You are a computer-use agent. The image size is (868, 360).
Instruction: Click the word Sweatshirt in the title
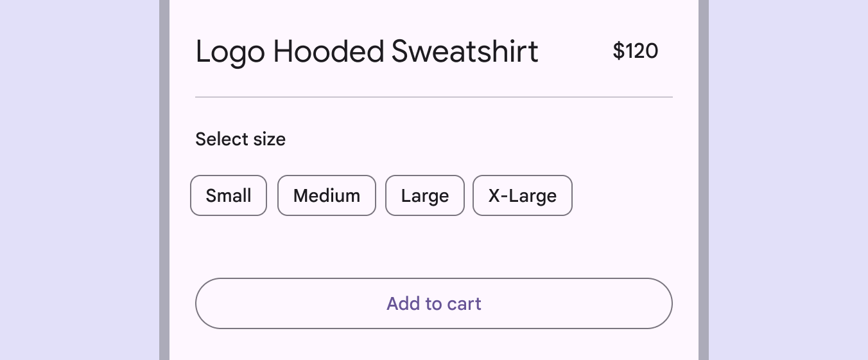465,51
